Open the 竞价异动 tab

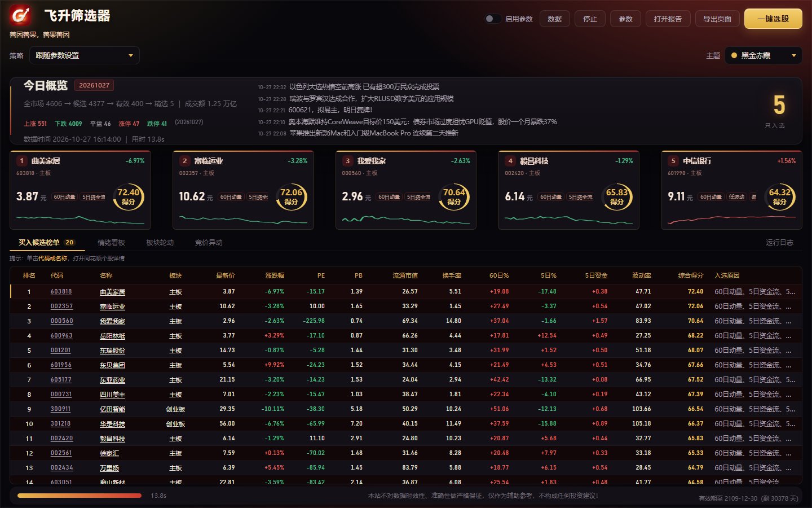point(209,243)
